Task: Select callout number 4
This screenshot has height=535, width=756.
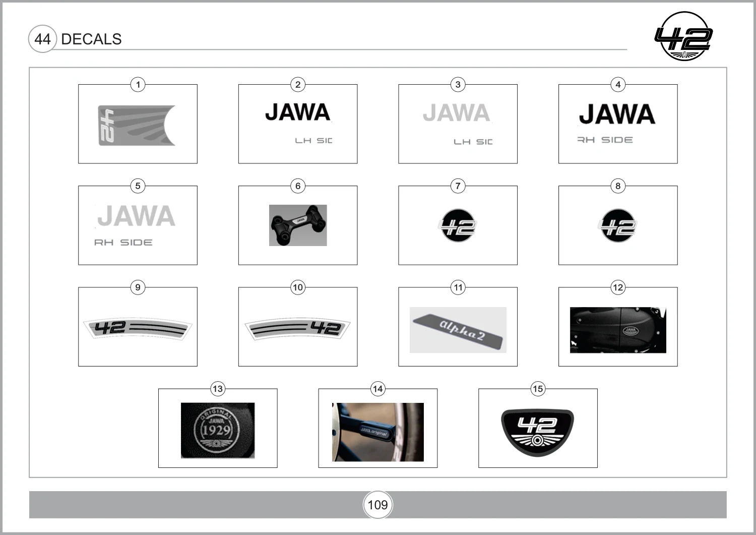Action: tap(618, 84)
